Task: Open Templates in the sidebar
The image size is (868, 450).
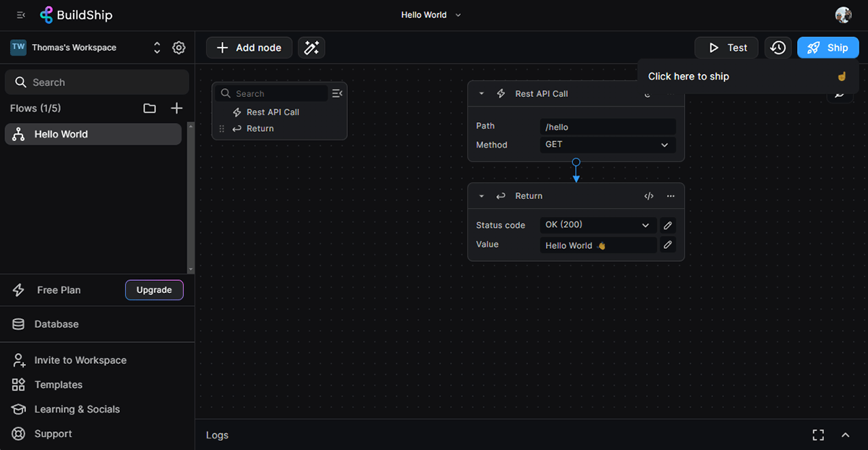Action: click(58, 385)
